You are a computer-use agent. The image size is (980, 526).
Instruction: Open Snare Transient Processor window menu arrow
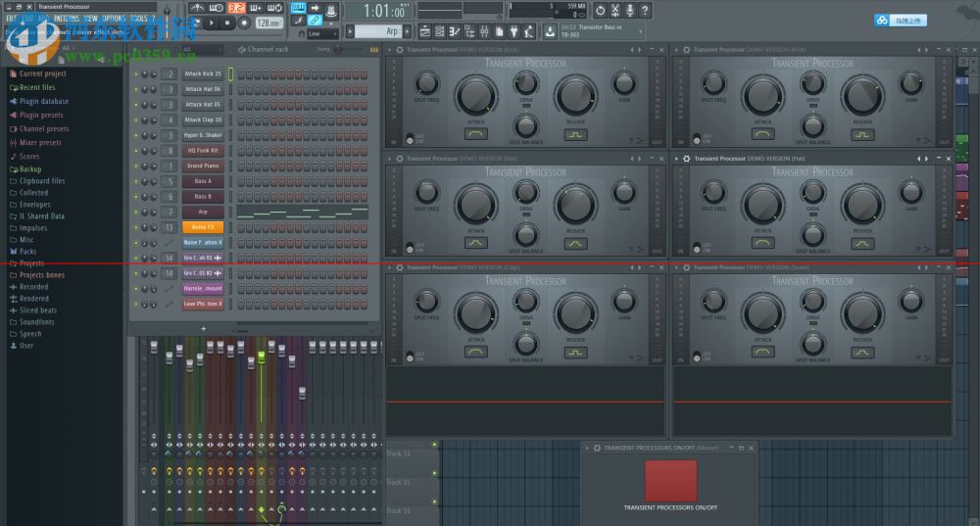676,267
